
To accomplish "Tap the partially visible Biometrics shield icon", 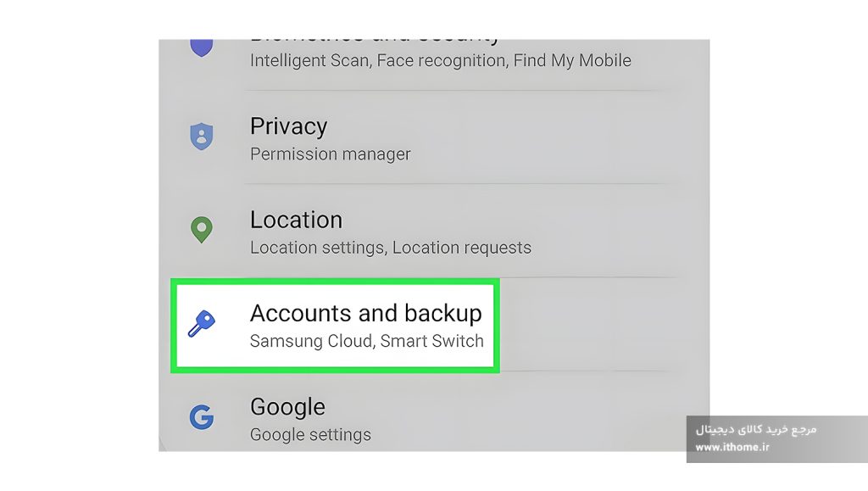I will [x=202, y=47].
